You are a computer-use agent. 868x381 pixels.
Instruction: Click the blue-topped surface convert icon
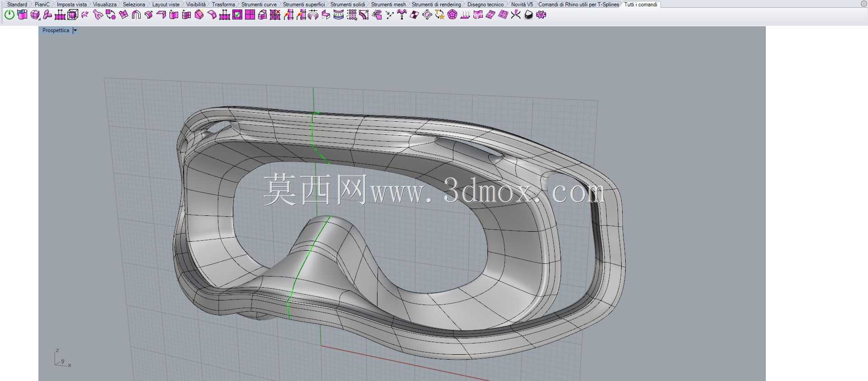point(22,15)
